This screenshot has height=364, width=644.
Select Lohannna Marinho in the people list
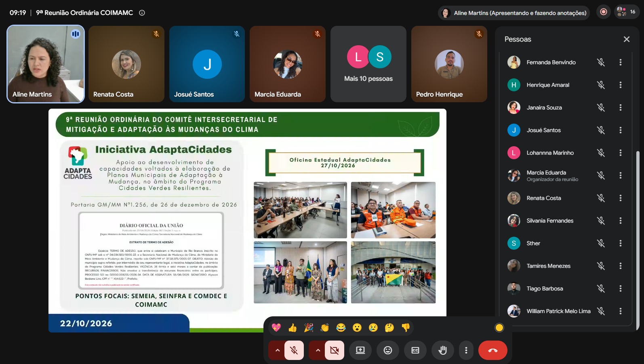[566, 153]
